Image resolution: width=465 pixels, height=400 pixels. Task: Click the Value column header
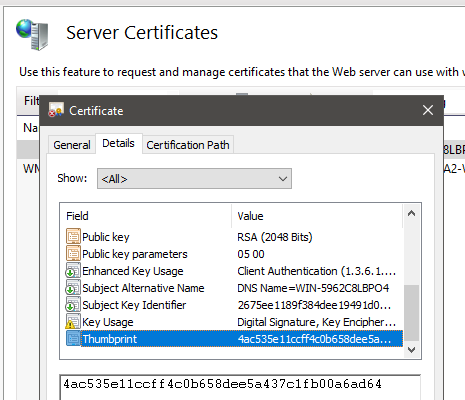317,216
